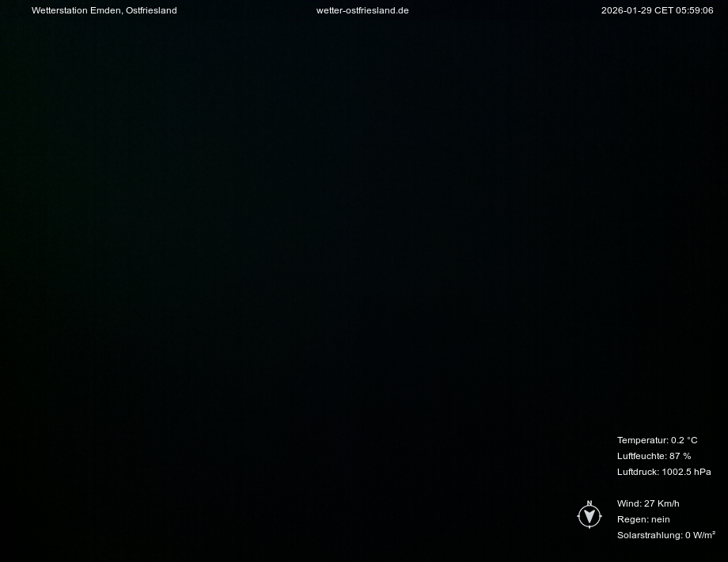This screenshot has height=562, width=728.
Task: Select the date 2026-01-29 in timestamp
Action: pos(626,10)
